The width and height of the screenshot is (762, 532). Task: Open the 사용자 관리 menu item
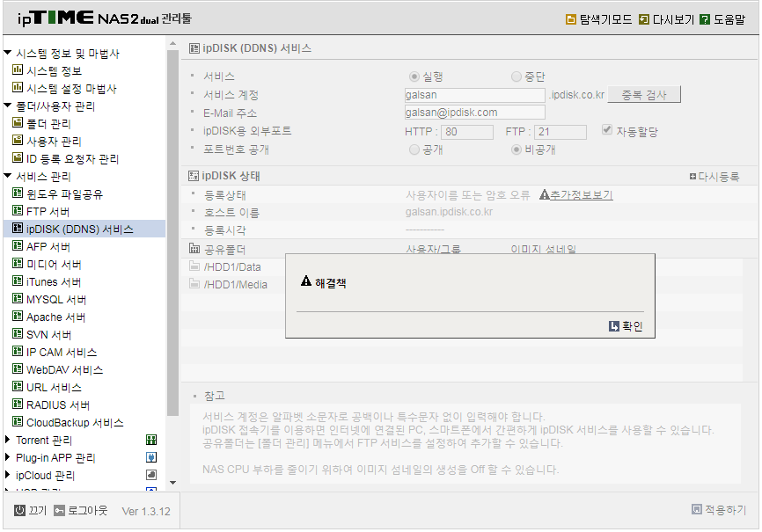point(54,142)
